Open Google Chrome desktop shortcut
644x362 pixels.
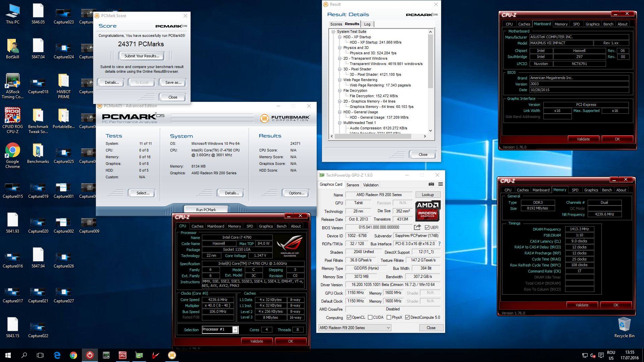(x=13, y=156)
